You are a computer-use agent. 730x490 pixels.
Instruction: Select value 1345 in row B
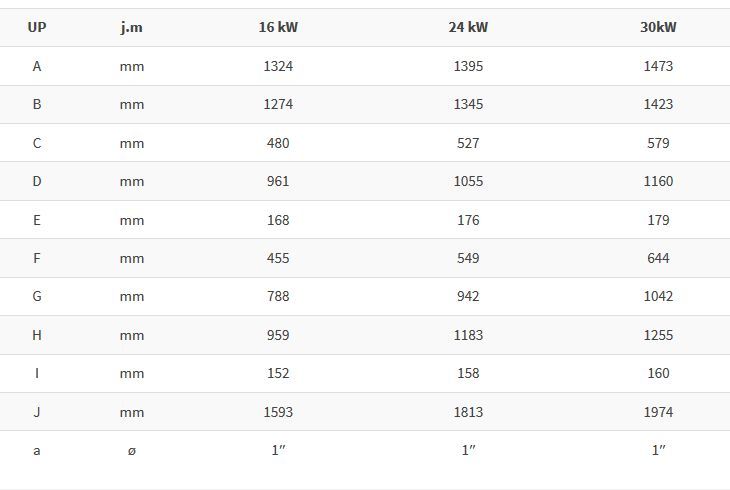(468, 104)
